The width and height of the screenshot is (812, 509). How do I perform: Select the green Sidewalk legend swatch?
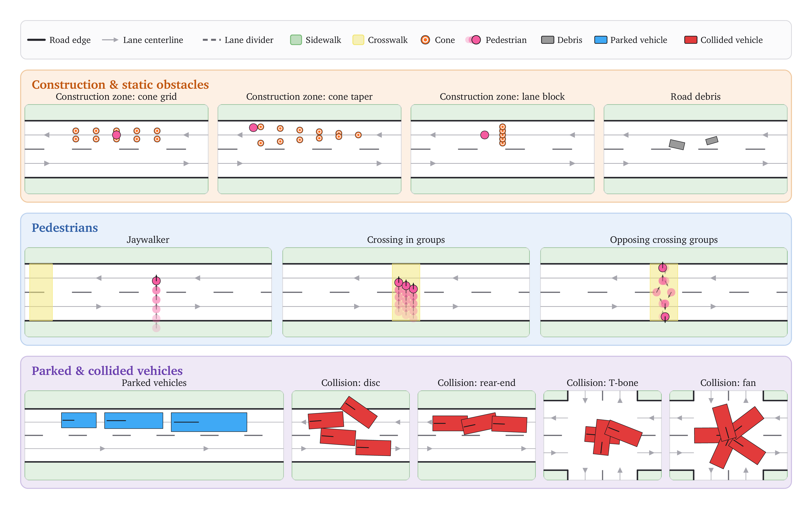click(x=296, y=40)
